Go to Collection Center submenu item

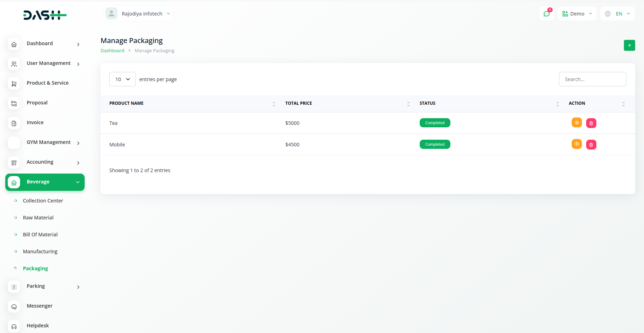coord(43,201)
